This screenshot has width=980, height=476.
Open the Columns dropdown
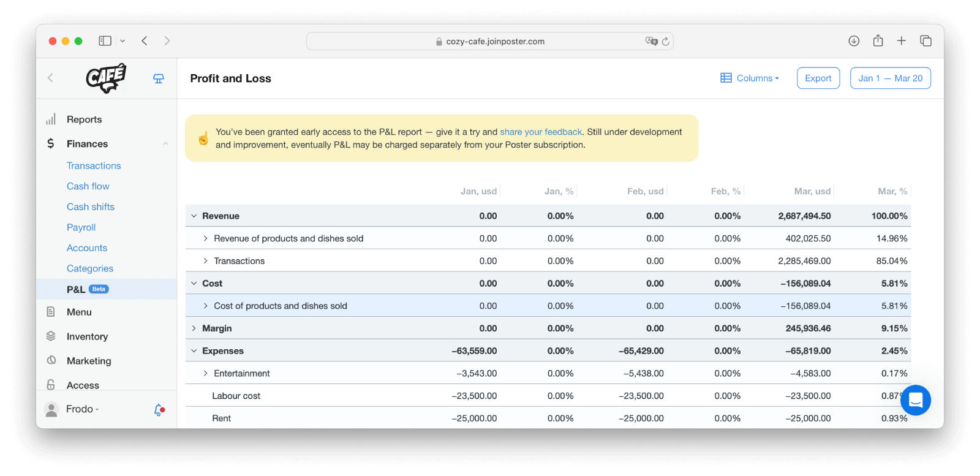(x=750, y=78)
